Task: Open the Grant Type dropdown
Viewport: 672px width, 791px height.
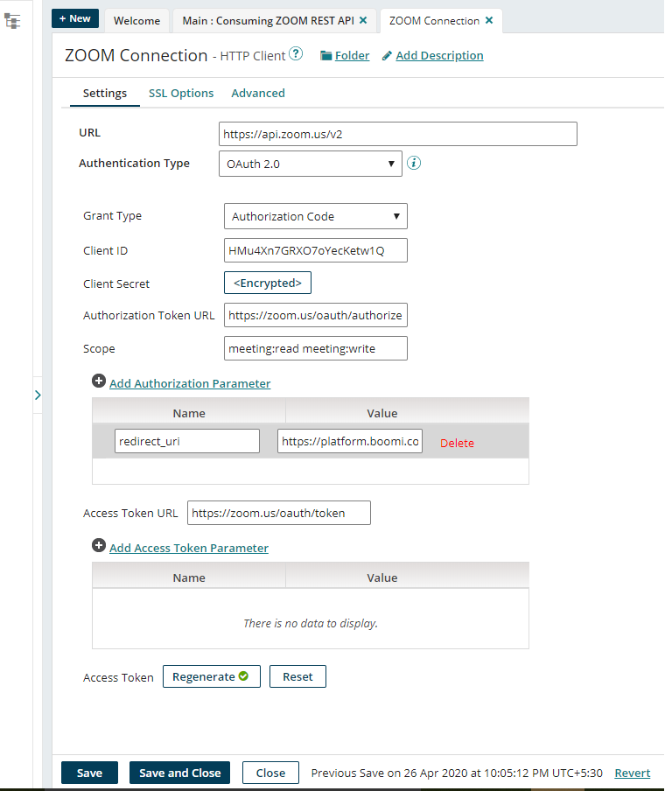Action: click(315, 216)
